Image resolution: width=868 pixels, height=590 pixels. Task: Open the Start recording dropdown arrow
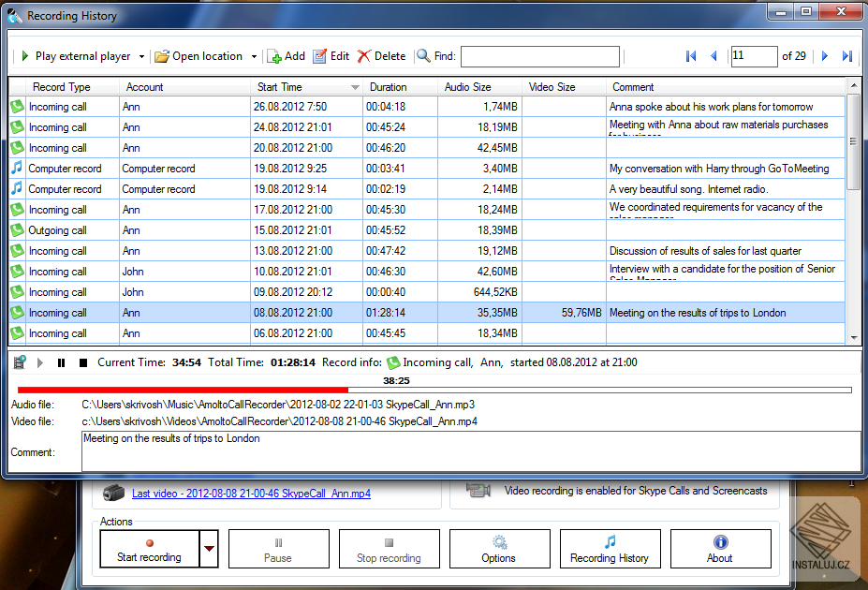(x=210, y=549)
